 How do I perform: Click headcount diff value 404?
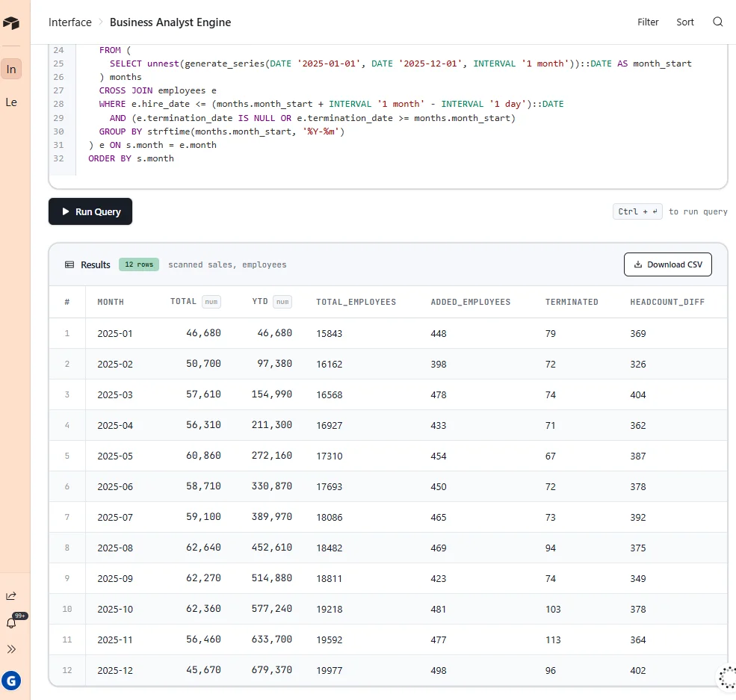(x=638, y=395)
